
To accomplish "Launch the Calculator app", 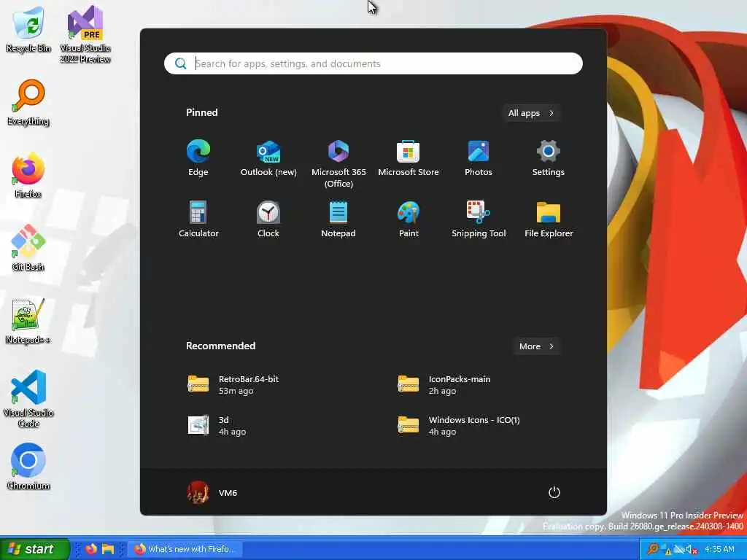I will click(x=198, y=219).
